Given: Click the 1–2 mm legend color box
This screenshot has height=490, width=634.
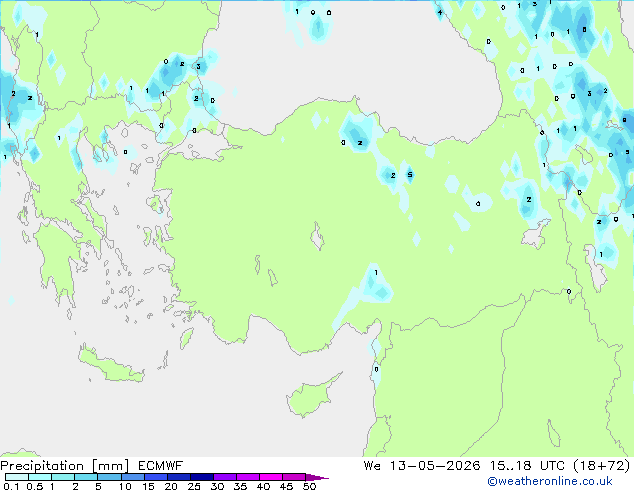Looking at the screenshot, I should [63, 477].
